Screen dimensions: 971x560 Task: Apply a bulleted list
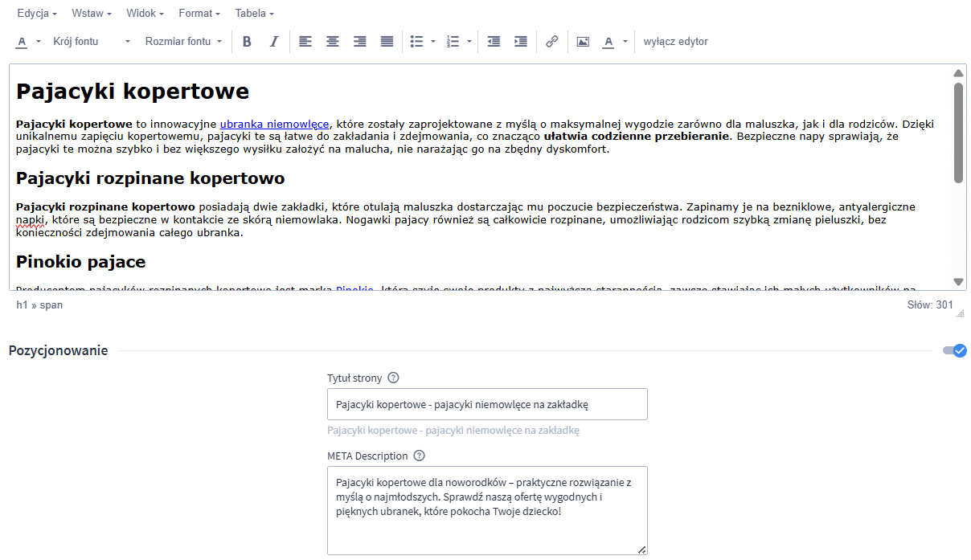[x=417, y=41]
